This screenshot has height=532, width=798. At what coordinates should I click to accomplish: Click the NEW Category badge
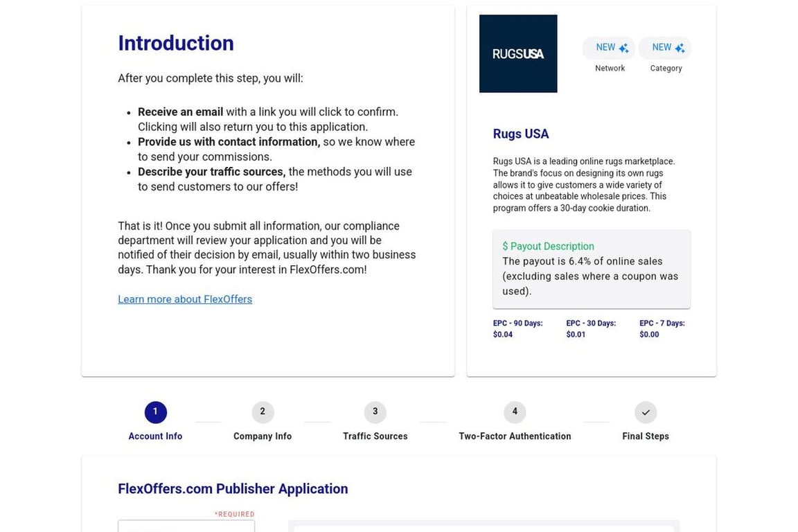[x=665, y=48]
